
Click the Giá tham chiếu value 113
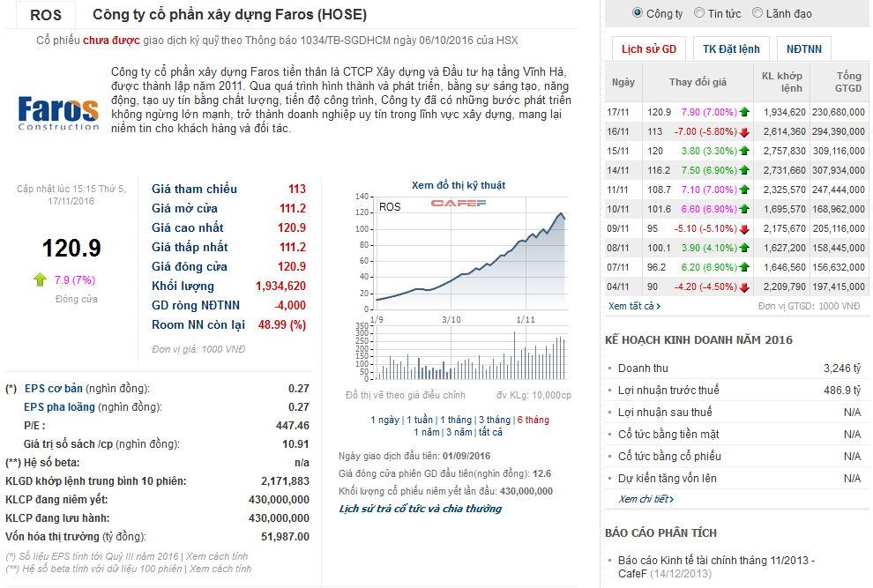(x=297, y=190)
